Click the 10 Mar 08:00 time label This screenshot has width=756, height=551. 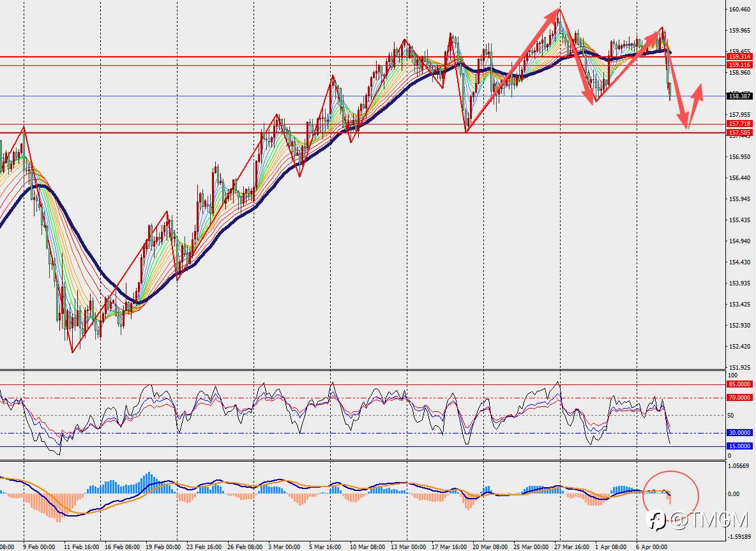tap(367, 547)
